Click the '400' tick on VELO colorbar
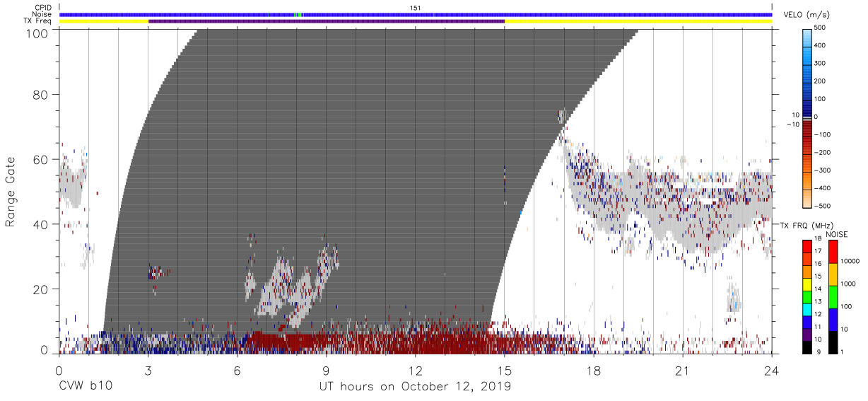The height and width of the screenshot is (401, 868). 819,46
